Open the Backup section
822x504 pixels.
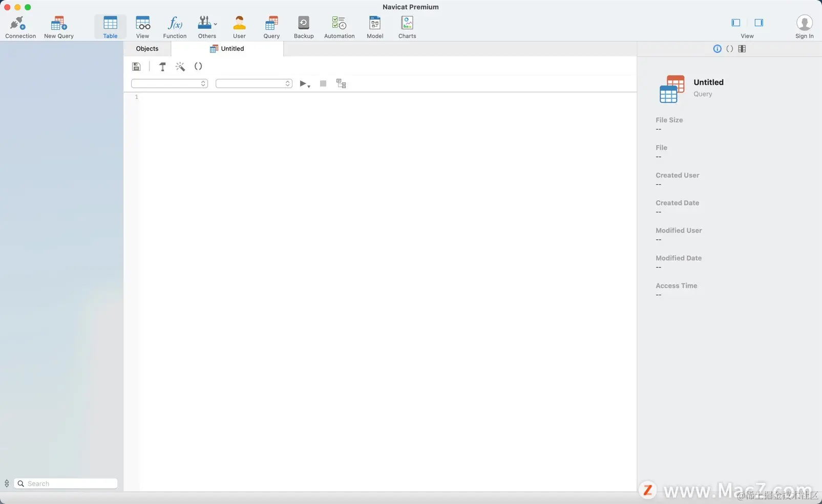click(x=304, y=27)
